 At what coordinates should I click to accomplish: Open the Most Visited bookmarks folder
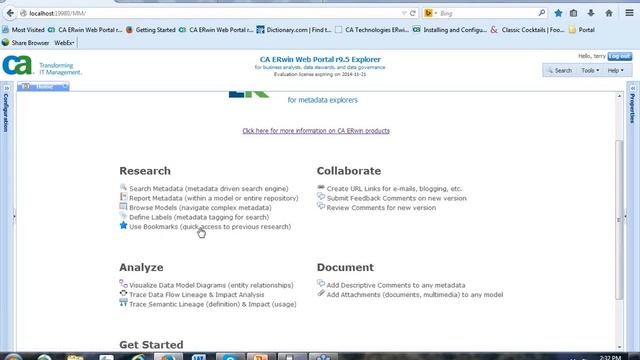[x=23, y=30]
